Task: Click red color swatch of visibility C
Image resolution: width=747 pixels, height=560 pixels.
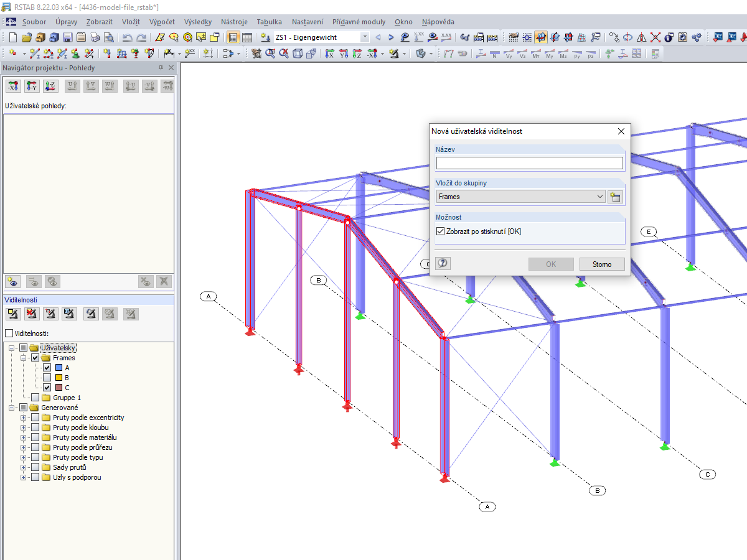Action: (59, 388)
